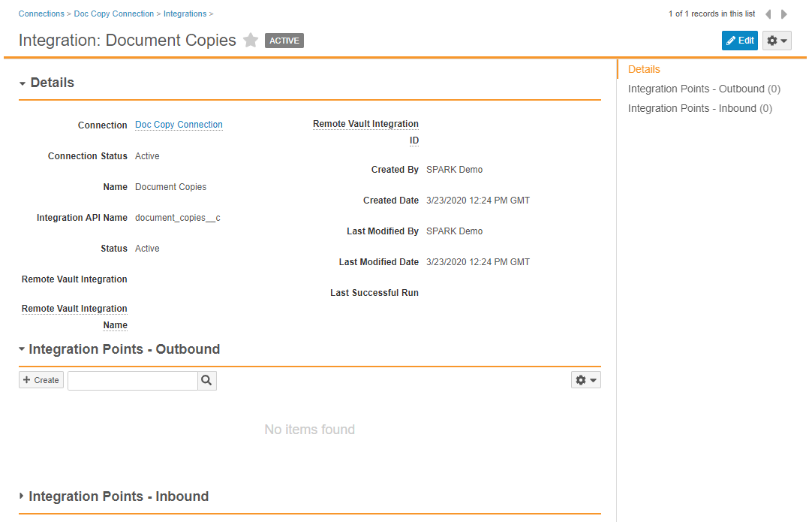Create a new outbound integration point
812x522 pixels.
(41, 380)
